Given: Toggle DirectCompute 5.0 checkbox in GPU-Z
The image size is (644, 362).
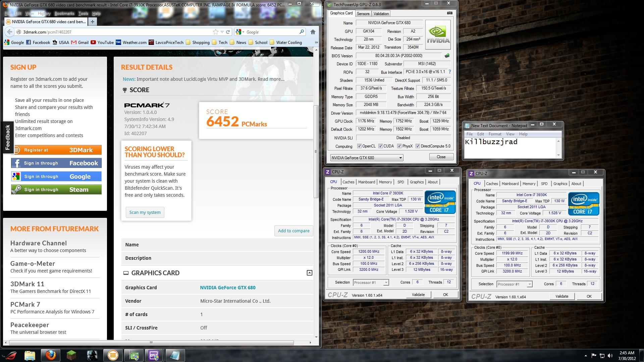Looking at the screenshot, I should [x=418, y=146].
